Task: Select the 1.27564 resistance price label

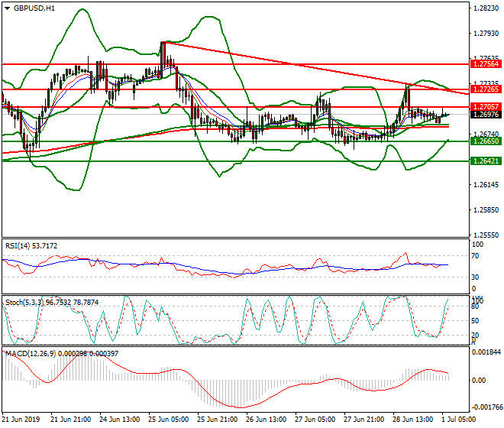Action: click(486, 63)
